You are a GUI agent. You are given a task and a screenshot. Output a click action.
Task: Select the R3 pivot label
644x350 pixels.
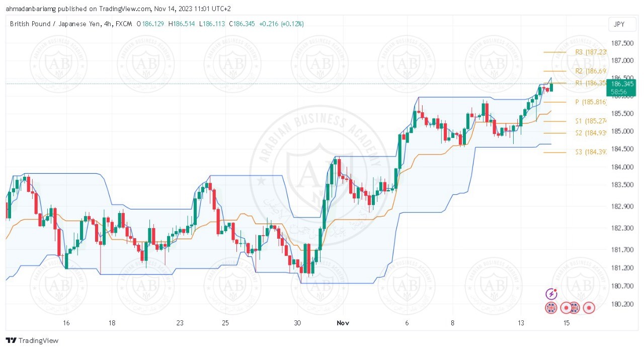pos(592,52)
